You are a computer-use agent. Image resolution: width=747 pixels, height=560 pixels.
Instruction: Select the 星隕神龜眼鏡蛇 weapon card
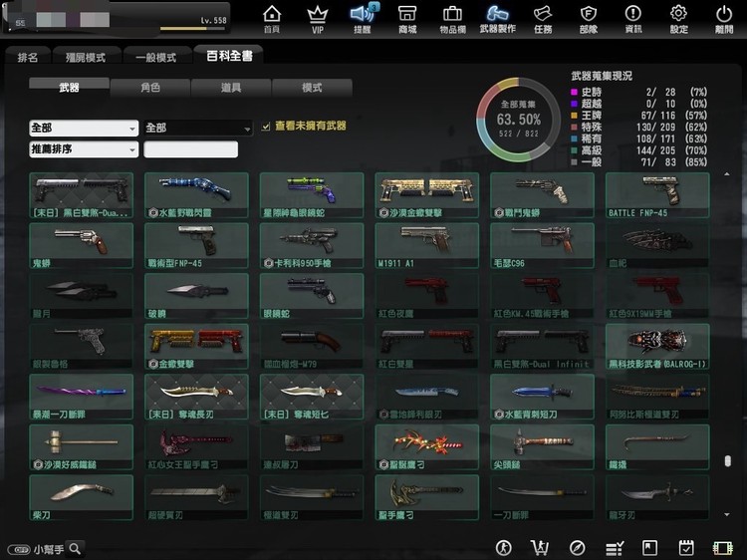click(x=312, y=195)
